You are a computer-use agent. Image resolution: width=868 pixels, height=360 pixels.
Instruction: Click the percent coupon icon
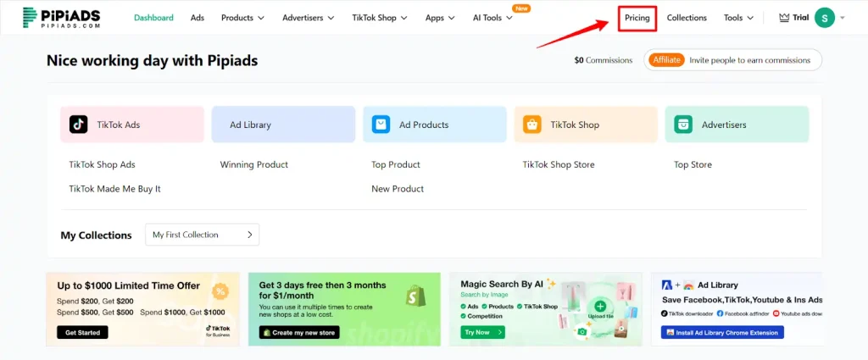220,291
